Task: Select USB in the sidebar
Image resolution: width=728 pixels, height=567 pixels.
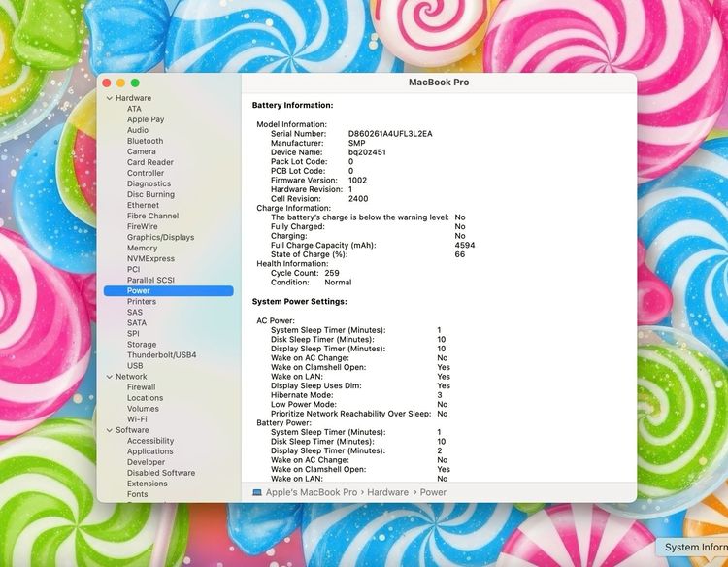Action: click(x=135, y=365)
